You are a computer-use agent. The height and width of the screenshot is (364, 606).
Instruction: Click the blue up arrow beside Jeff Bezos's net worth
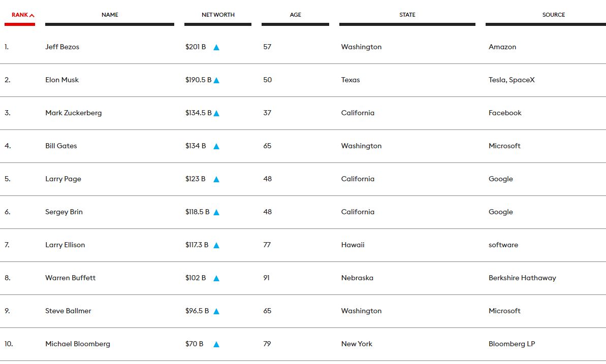coord(216,48)
